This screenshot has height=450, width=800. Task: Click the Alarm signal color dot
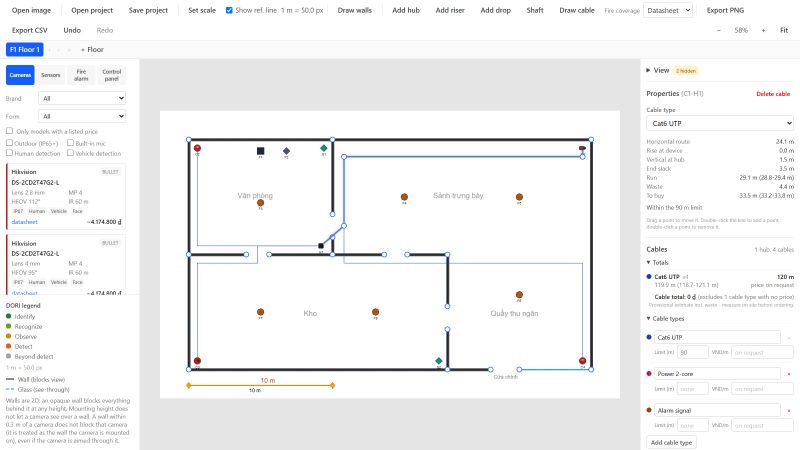(x=649, y=410)
